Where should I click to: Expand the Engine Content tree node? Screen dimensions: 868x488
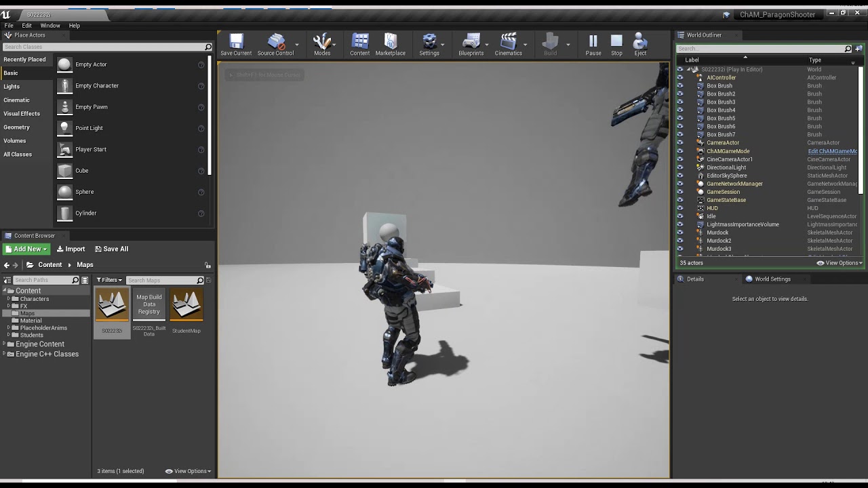click(5, 344)
